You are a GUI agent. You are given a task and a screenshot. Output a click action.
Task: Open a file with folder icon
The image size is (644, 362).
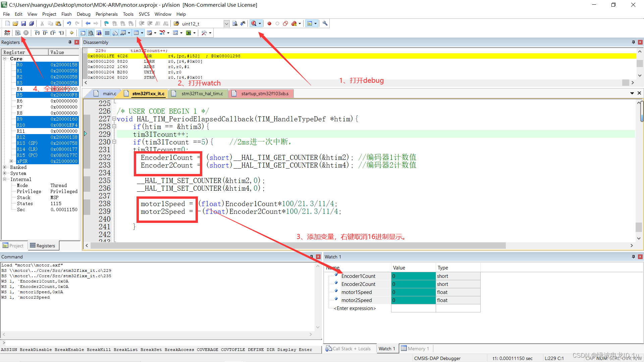click(x=15, y=23)
